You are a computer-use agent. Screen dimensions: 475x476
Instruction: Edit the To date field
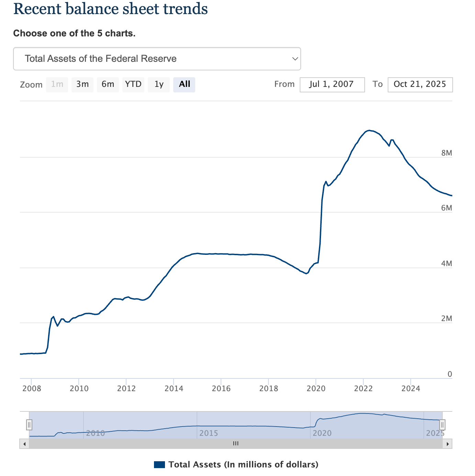coord(420,84)
